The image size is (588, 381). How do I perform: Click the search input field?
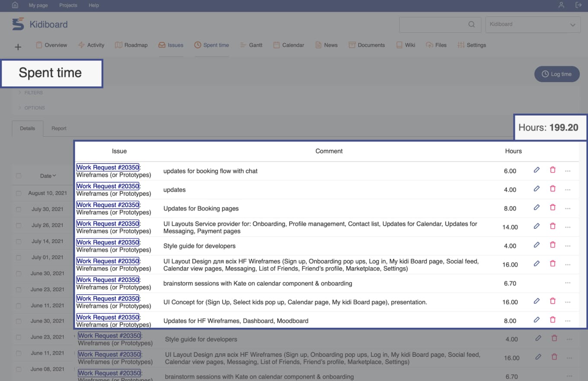tap(432, 25)
